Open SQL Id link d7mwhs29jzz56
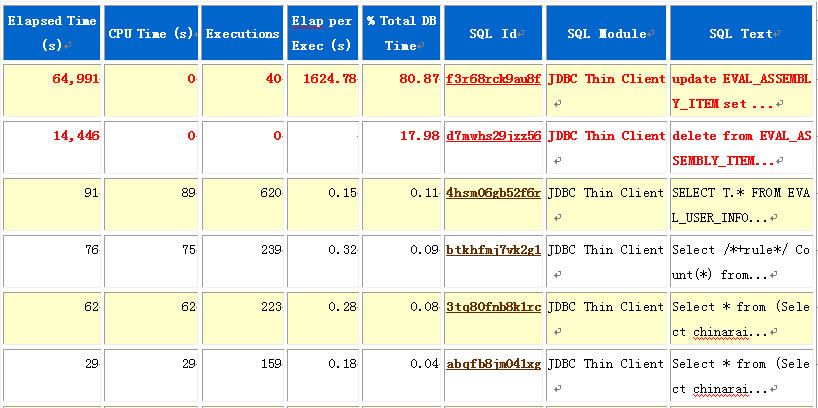 (x=493, y=136)
